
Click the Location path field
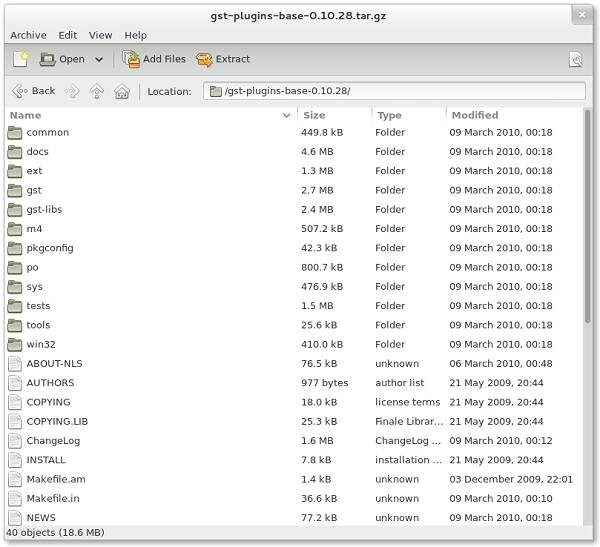[394, 91]
